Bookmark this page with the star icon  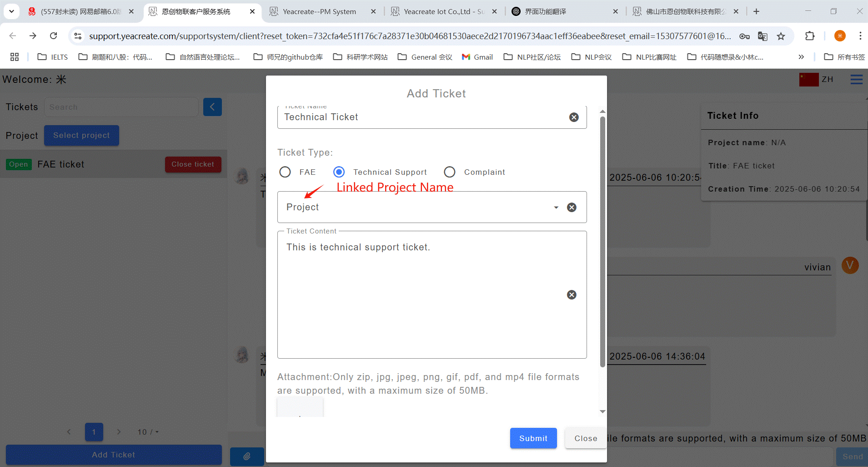(x=781, y=36)
